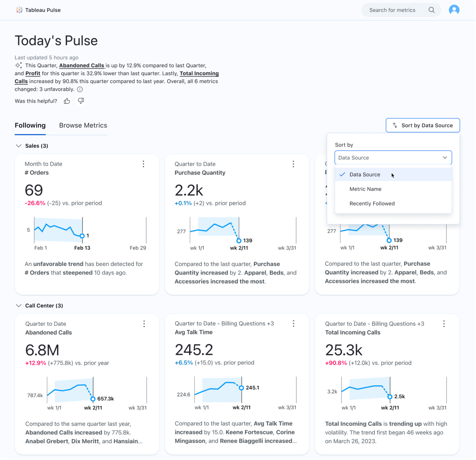Click the AI sparkle icon beside the summary
This screenshot has height=460, width=476.
(x=18, y=65)
